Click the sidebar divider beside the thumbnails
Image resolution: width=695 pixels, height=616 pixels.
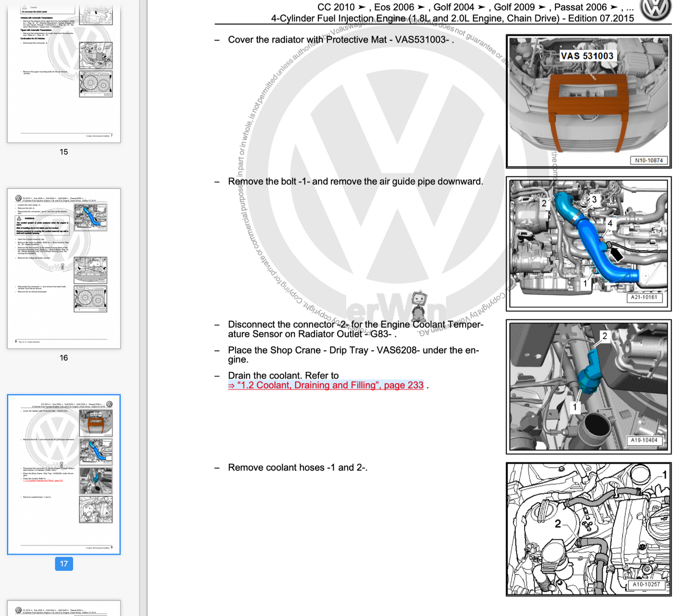click(143, 308)
